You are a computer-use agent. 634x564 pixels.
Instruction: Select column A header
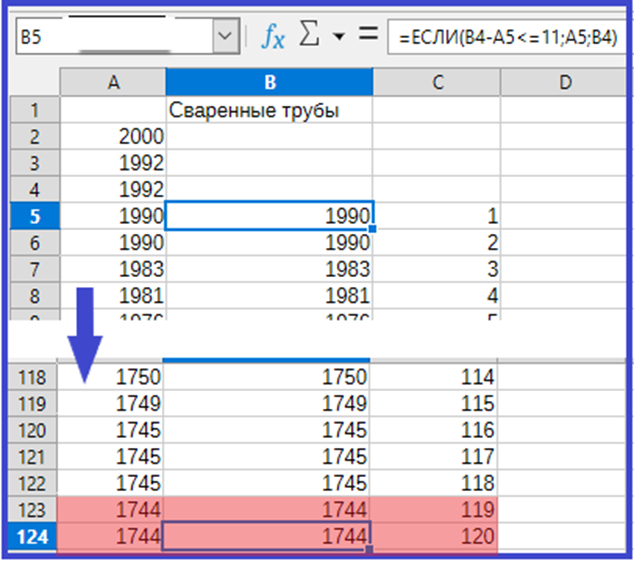[113, 83]
